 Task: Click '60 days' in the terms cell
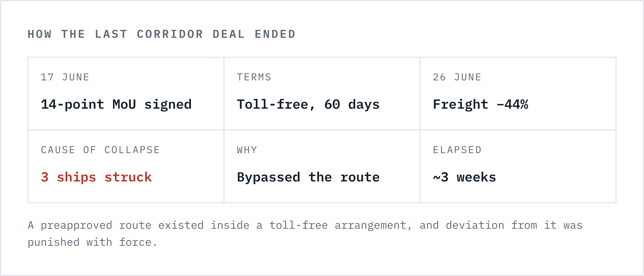[352, 104]
